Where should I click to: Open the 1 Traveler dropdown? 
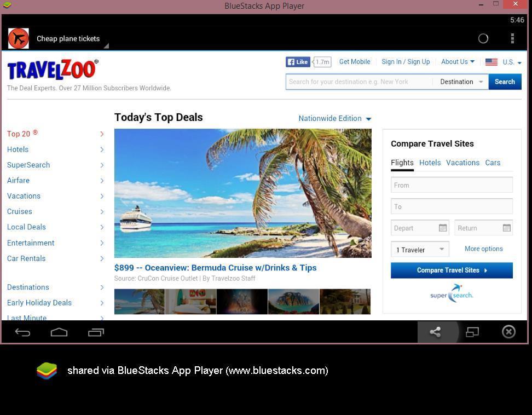pos(420,250)
